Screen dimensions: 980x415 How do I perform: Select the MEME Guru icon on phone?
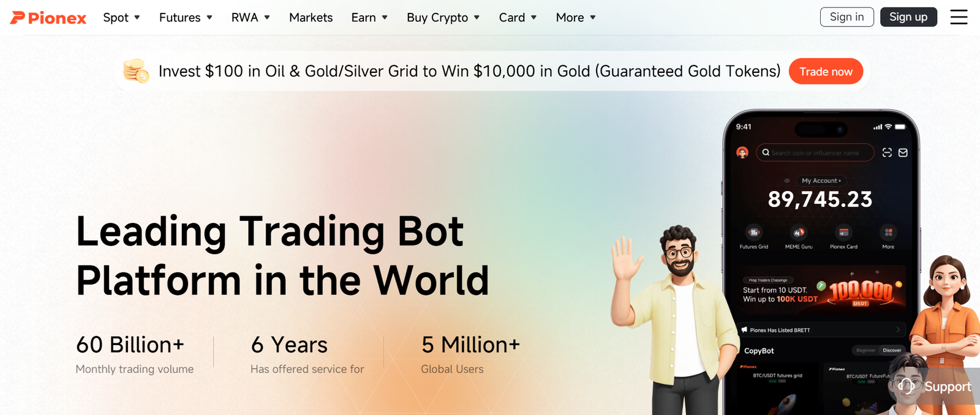[799, 233]
